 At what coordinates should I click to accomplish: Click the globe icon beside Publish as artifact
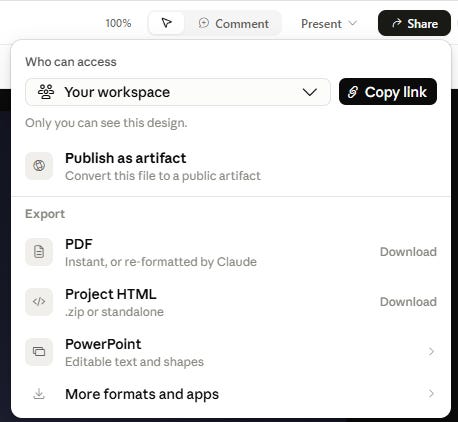[x=39, y=166]
